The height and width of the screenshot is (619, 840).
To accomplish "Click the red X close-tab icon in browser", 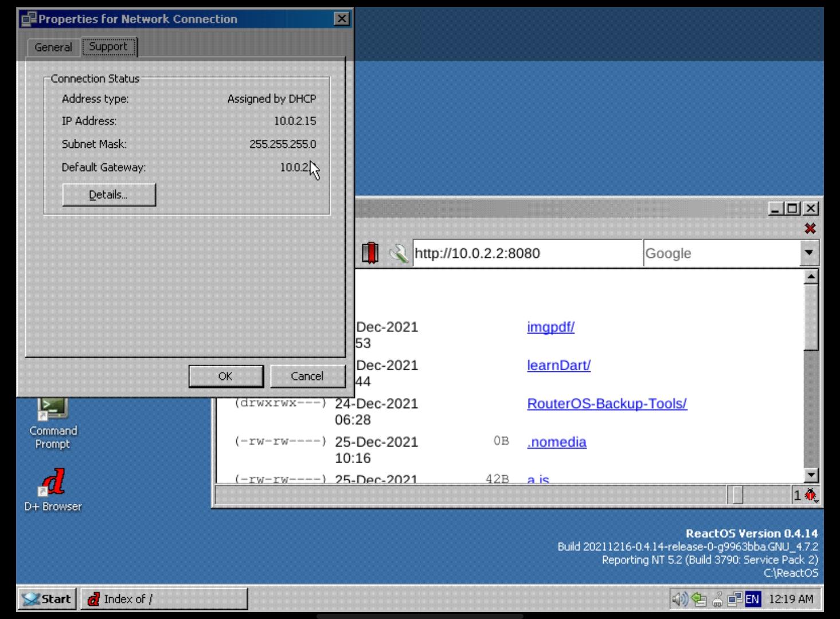I will pos(810,229).
